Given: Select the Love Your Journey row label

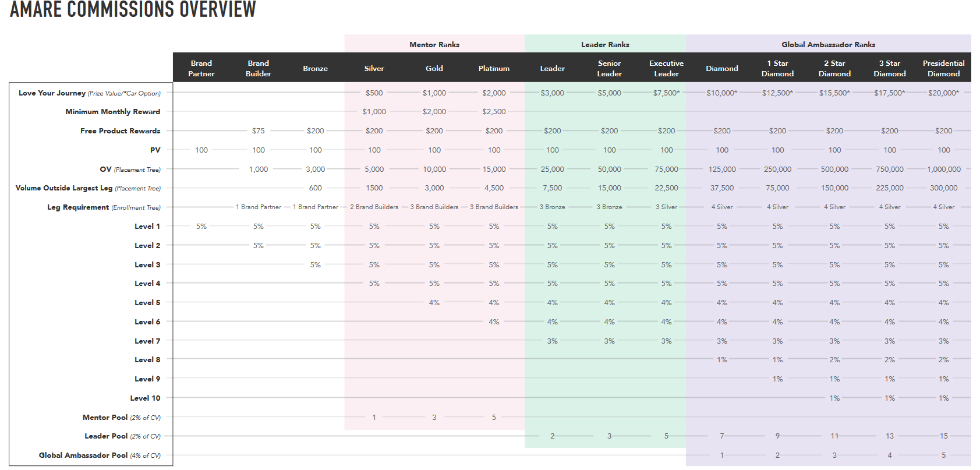Looking at the screenshot, I should click(x=90, y=93).
